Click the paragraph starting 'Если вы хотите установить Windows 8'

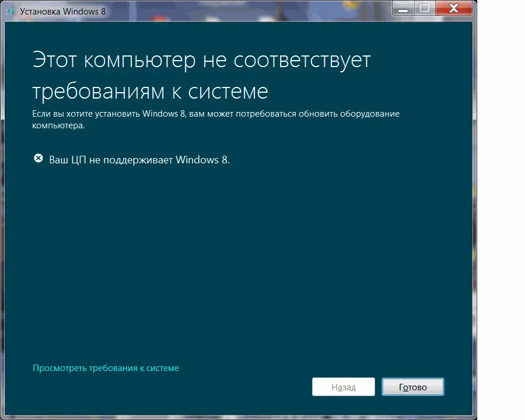pyautogui.click(x=216, y=120)
